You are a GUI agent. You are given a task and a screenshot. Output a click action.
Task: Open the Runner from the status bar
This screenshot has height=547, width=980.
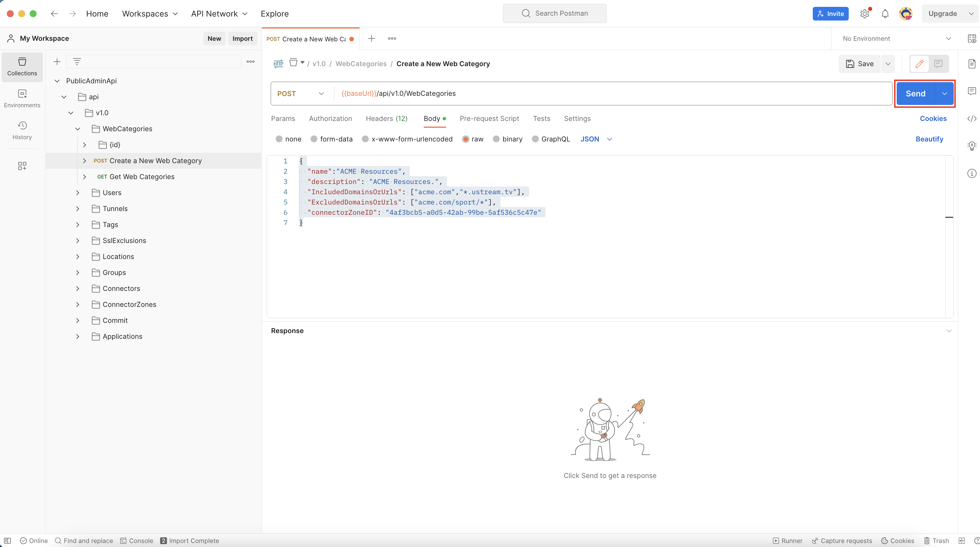[x=787, y=540]
